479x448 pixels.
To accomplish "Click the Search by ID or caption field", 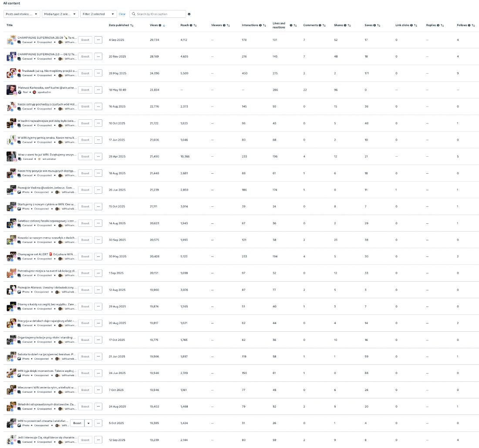I will tap(158, 14).
